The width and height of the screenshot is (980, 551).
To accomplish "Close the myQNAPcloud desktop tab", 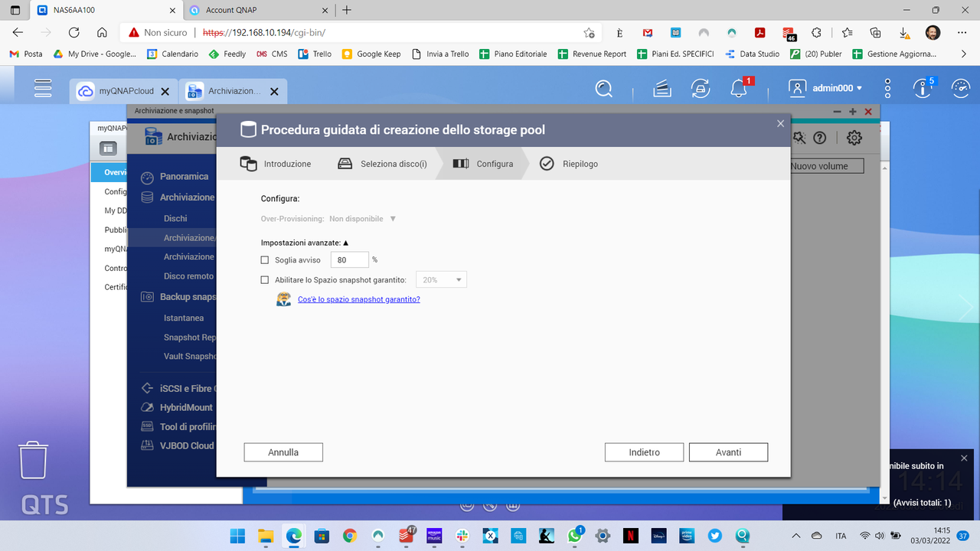I will (165, 91).
